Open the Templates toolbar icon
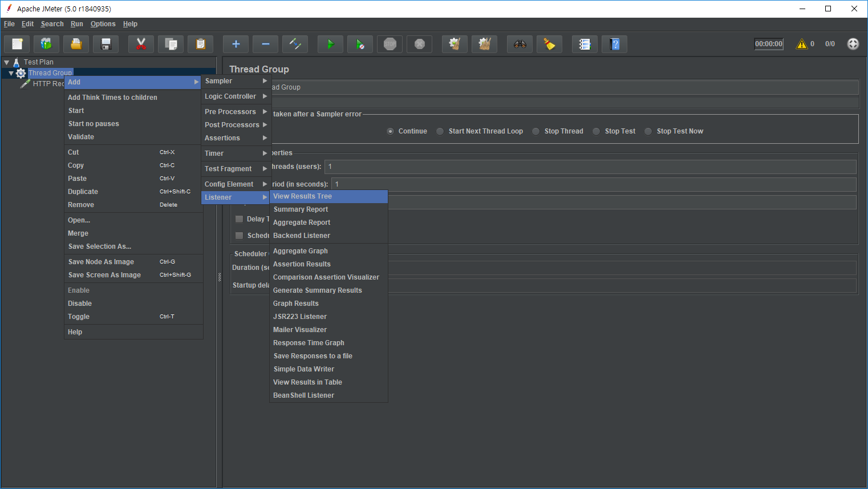Viewport: 868px width, 489px height. point(47,44)
